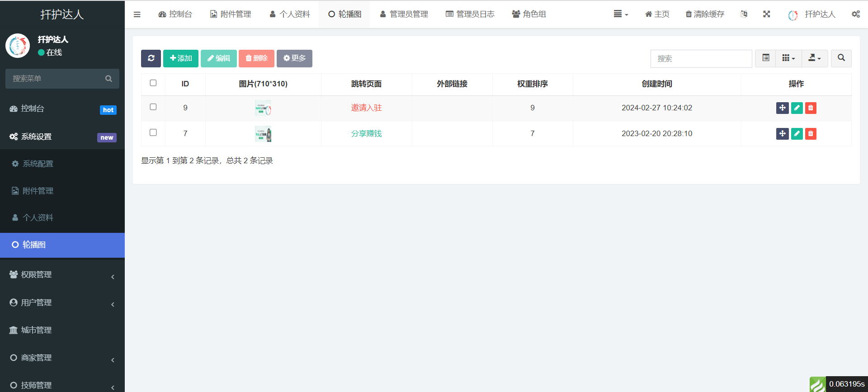868x392 pixels.
Task: Check the select-all checkbox in the table header
Action: [153, 83]
